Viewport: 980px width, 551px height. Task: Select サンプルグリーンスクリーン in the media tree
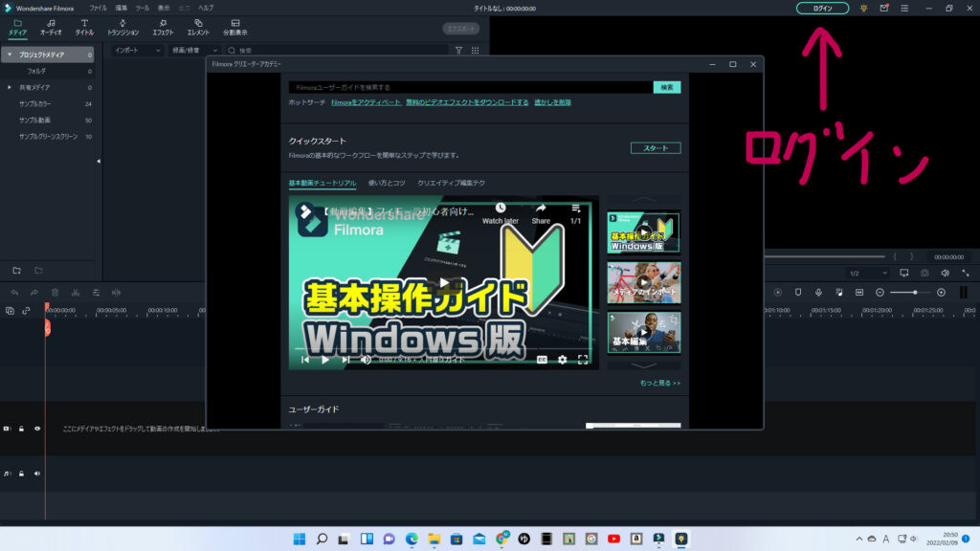(x=48, y=136)
